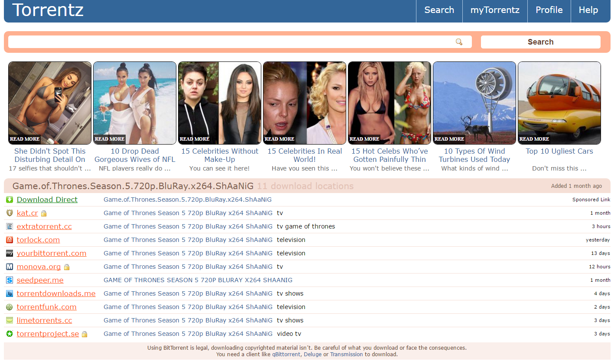
Task: Click the kat.cr site favicon
Action: [x=10, y=213]
